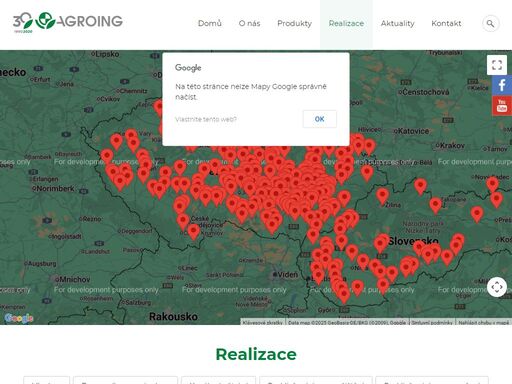This screenshot has height=384, width=512.
Task: Click the Google logo on the map
Action: 19,318
